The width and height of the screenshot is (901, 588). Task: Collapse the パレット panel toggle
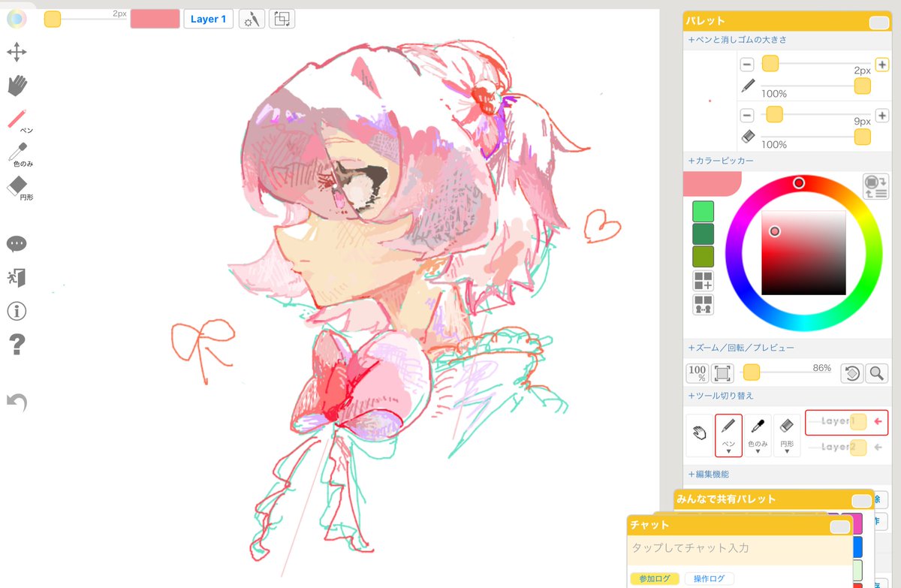pos(878,23)
